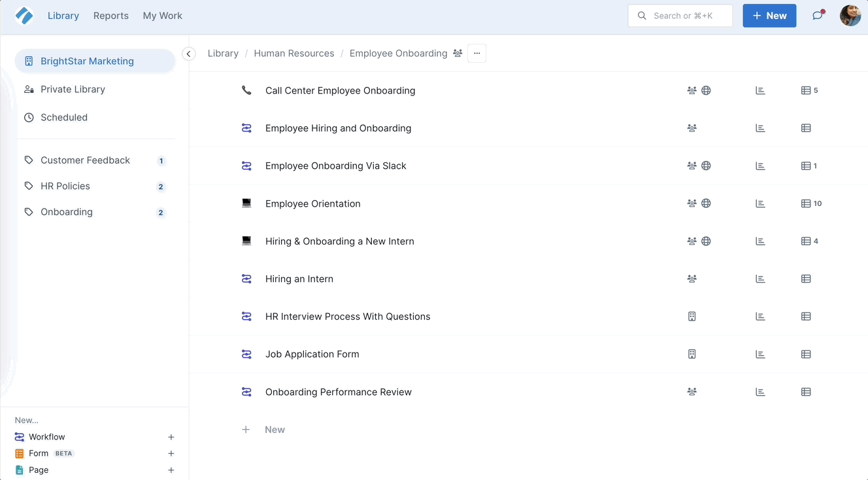Click the app logo in the top bar

(x=24, y=16)
